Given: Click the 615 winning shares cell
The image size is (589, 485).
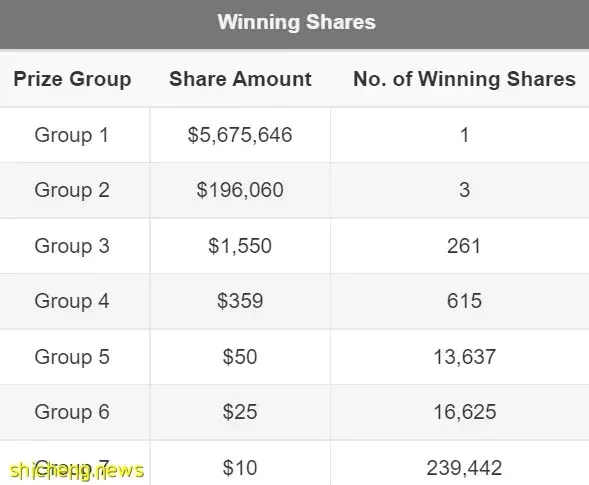Looking at the screenshot, I should pos(464,301).
